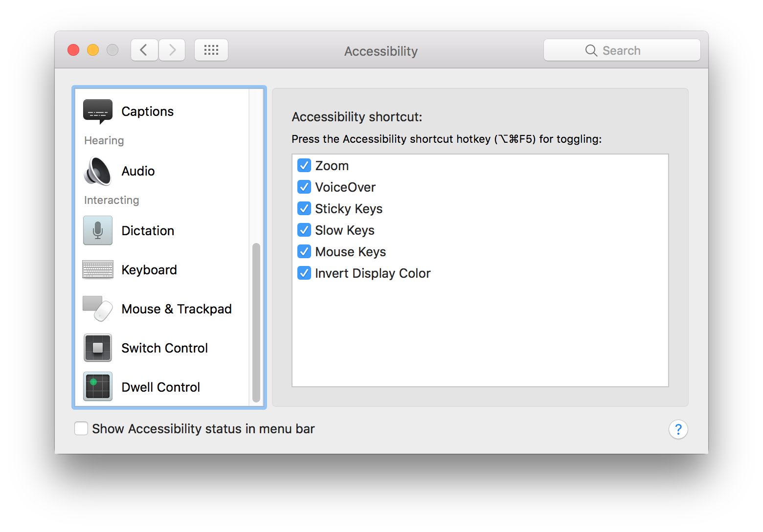763x532 pixels.
Task: Click the forward navigation arrow
Action: tap(172, 49)
